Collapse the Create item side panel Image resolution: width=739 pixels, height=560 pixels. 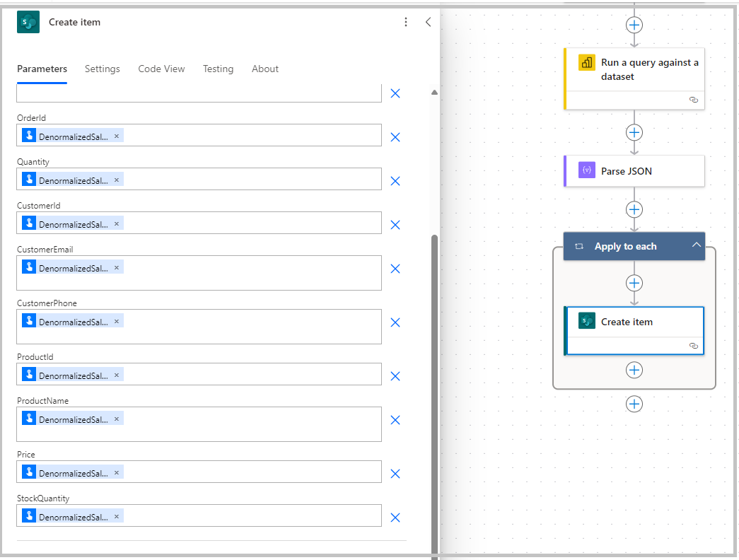point(428,22)
